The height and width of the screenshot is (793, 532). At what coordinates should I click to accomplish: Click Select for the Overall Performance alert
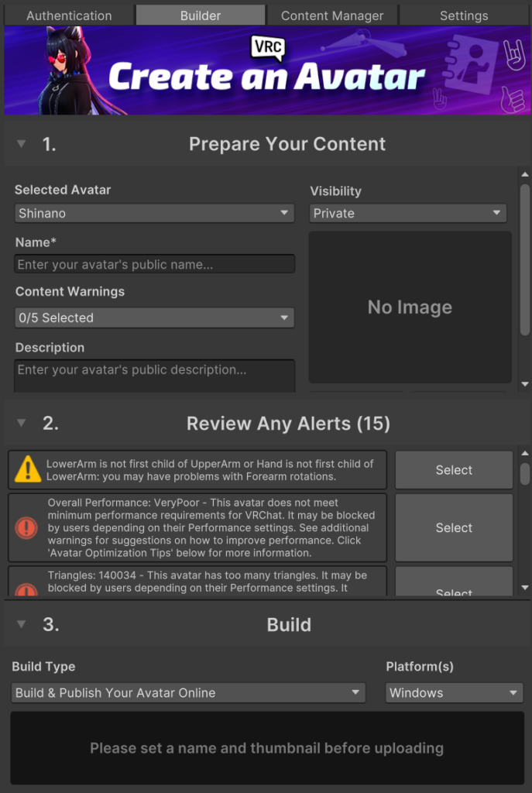(x=454, y=527)
